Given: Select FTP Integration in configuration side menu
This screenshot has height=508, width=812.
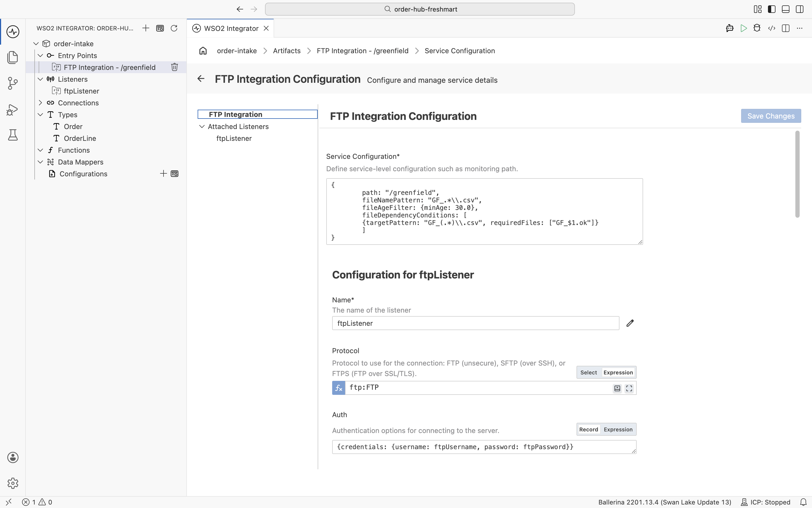Looking at the screenshot, I should (x=257, y=114).
